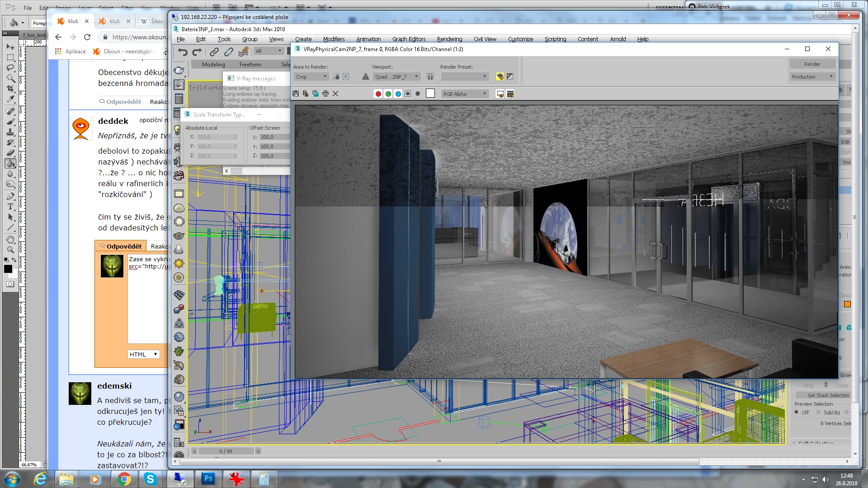Expand the RGB Alpha channel dropdown
Image resolution: width=868 pixels, height=488 pixels.
[465, 94]
